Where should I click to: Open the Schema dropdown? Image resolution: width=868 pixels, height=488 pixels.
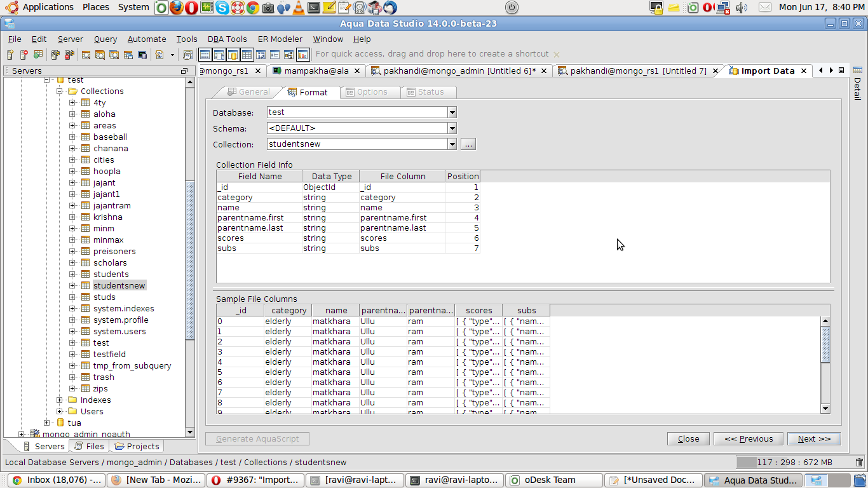click(452, 128)
